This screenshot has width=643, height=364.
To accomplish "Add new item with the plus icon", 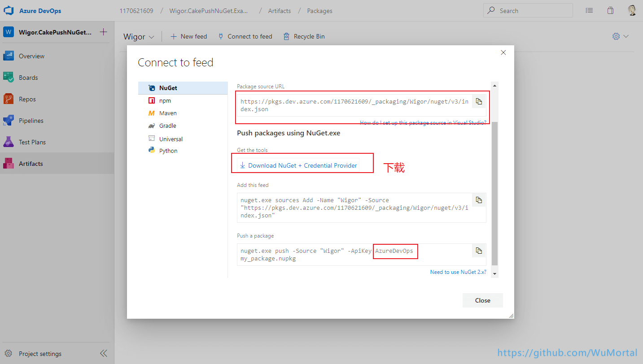I will click(103, 32).
